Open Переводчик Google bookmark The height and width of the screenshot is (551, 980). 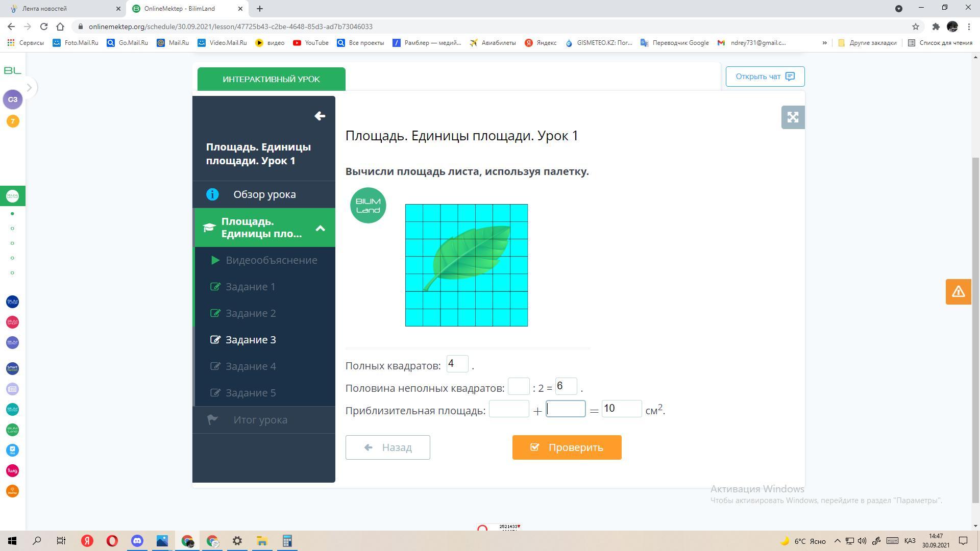(675, 43)
